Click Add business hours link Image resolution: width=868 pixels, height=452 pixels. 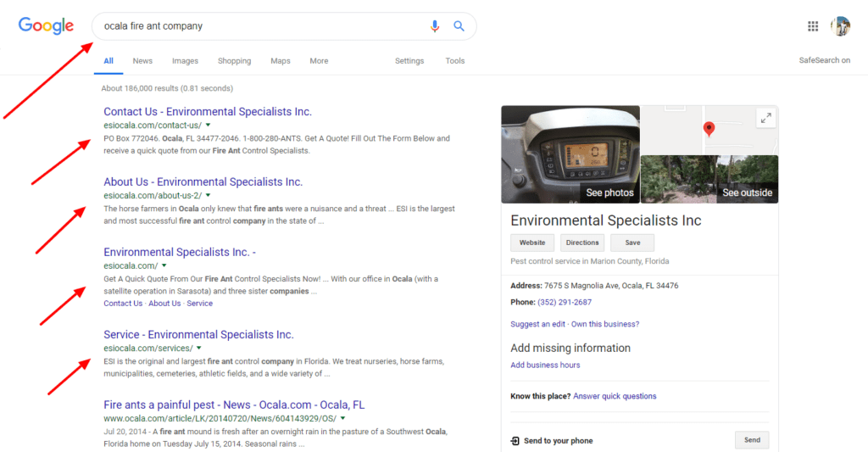(x=545, y=365)
